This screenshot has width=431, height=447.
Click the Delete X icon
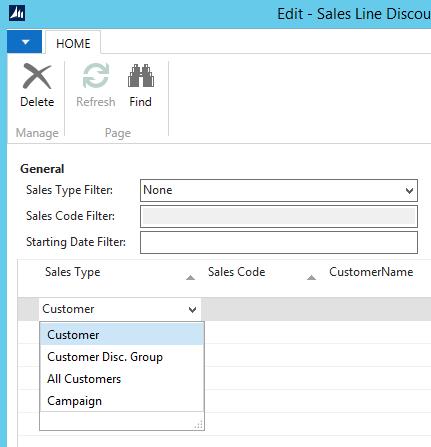pos(37,76)
